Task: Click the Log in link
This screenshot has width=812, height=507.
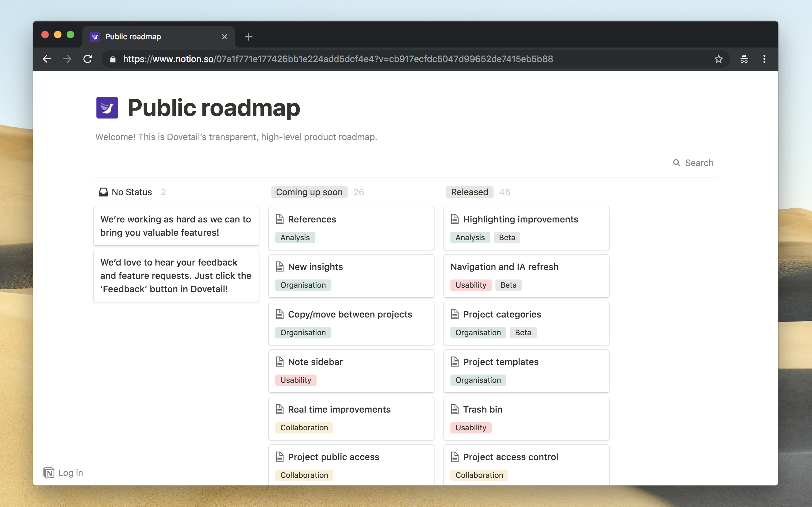Action: pyautogui.click(x=70, y=473)
